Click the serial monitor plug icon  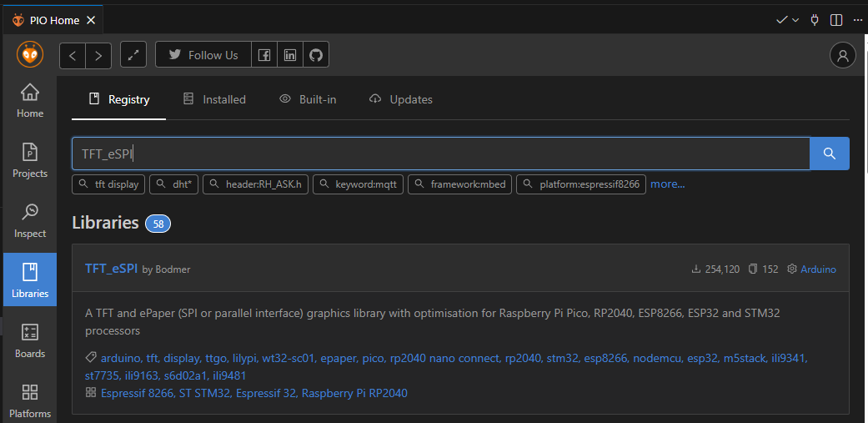point(815,19)
